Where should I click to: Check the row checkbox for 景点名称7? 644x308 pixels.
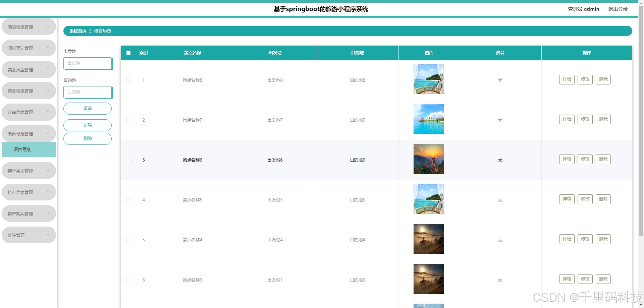point(128,120)
